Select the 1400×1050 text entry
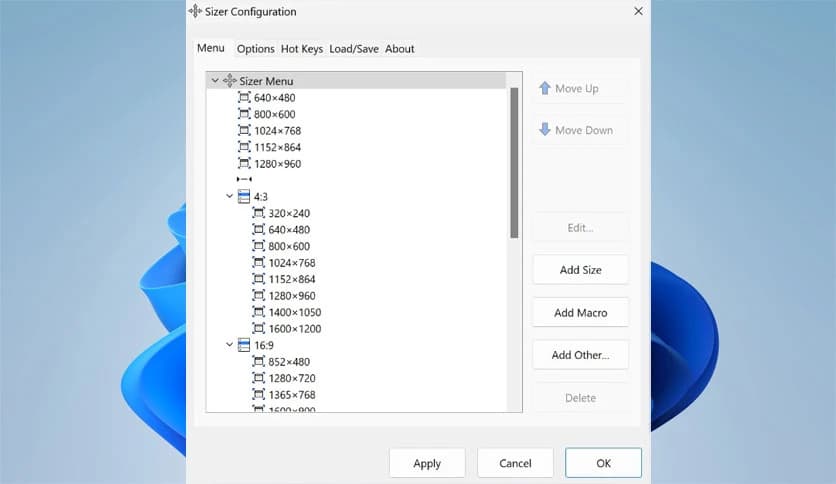The image size is (836, 484). 295,312
